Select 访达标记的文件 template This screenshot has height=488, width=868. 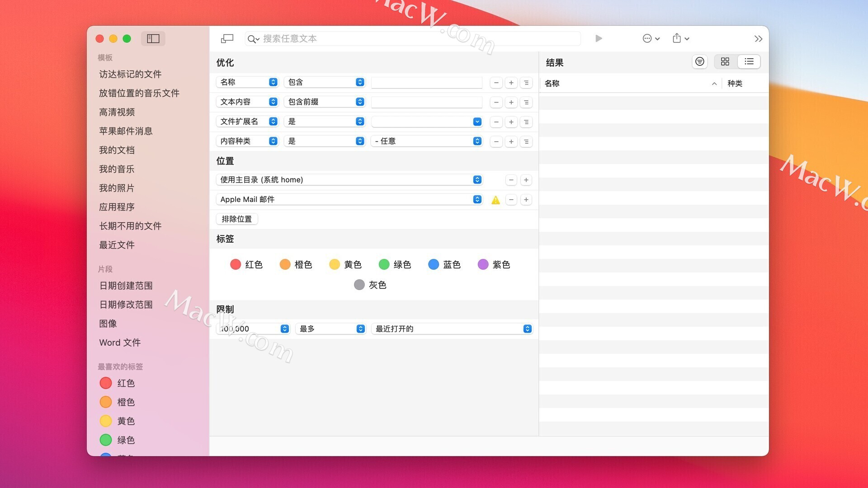coord(130,74)
